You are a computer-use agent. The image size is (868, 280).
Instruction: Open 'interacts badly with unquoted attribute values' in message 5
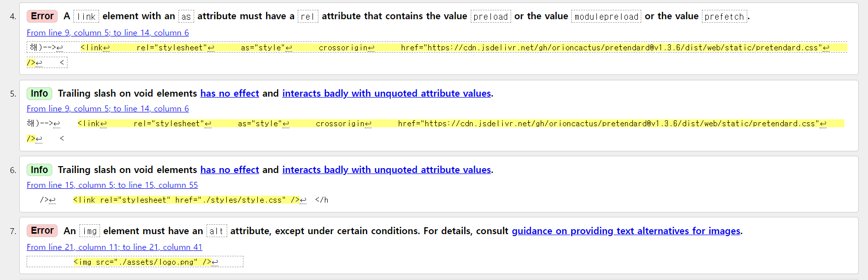(386, 93)
